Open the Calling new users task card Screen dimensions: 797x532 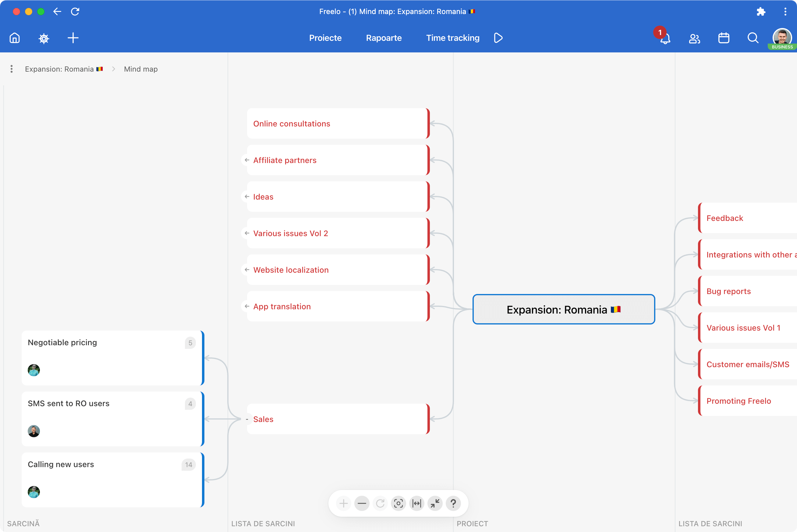[113, 480]
